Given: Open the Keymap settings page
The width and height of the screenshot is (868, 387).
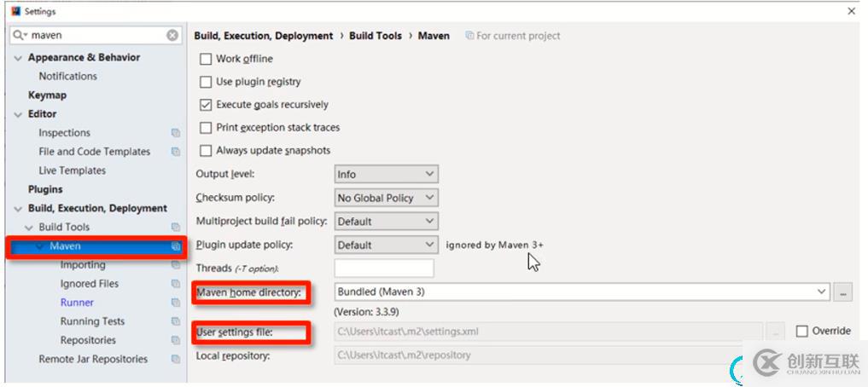Looking at the screenshot, I should [47, 95].
